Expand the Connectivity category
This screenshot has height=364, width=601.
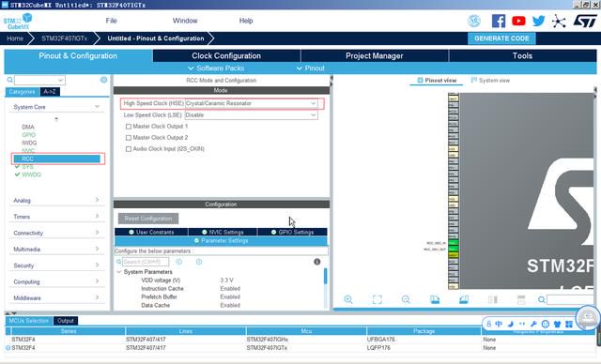click(56, 233)
